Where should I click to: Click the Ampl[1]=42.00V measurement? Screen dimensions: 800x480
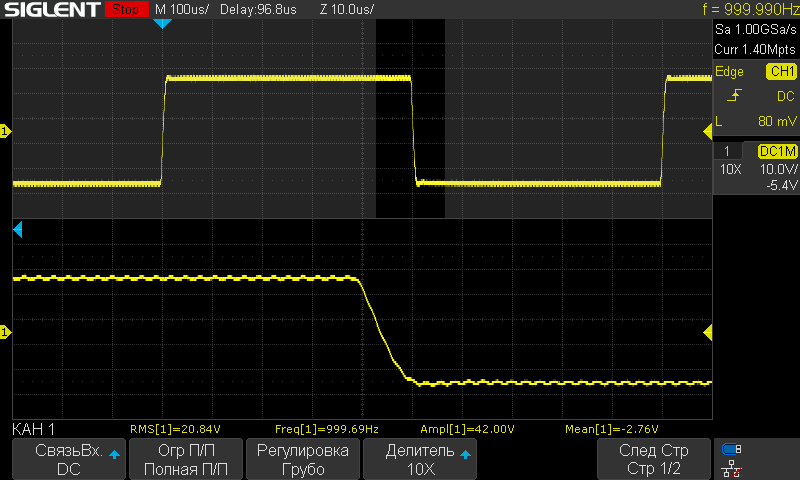click(467, 429)
